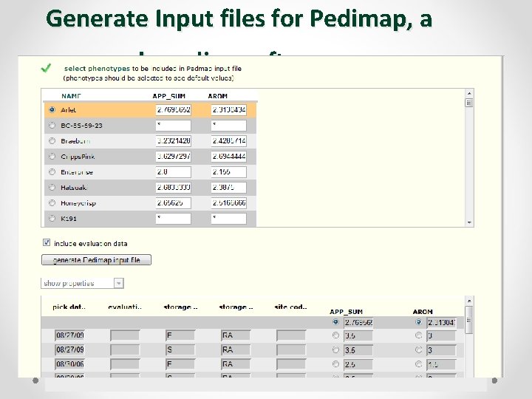
Task: Select the Arlet radio button
Action: pyautogui.click(x=52, y=109)
